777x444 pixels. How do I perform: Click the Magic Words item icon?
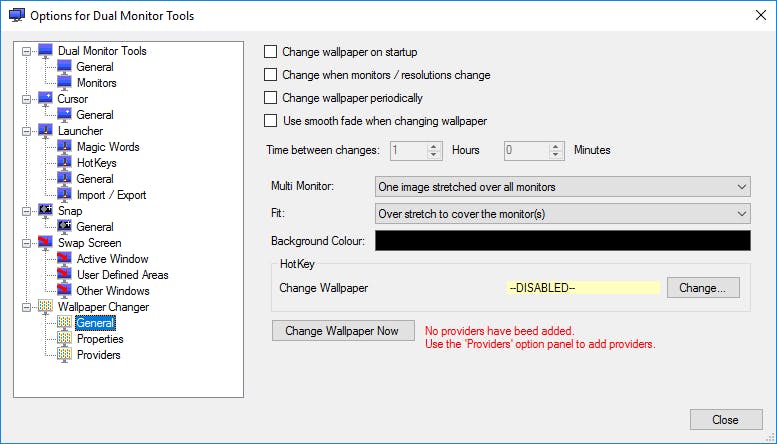coord(65,147)
